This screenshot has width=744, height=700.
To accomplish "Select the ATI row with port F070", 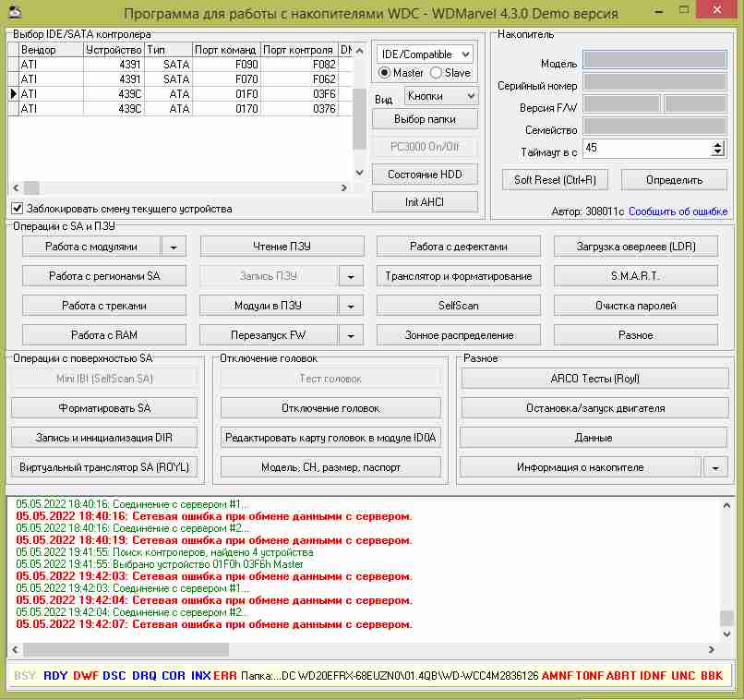I will (x=180, y=78).
